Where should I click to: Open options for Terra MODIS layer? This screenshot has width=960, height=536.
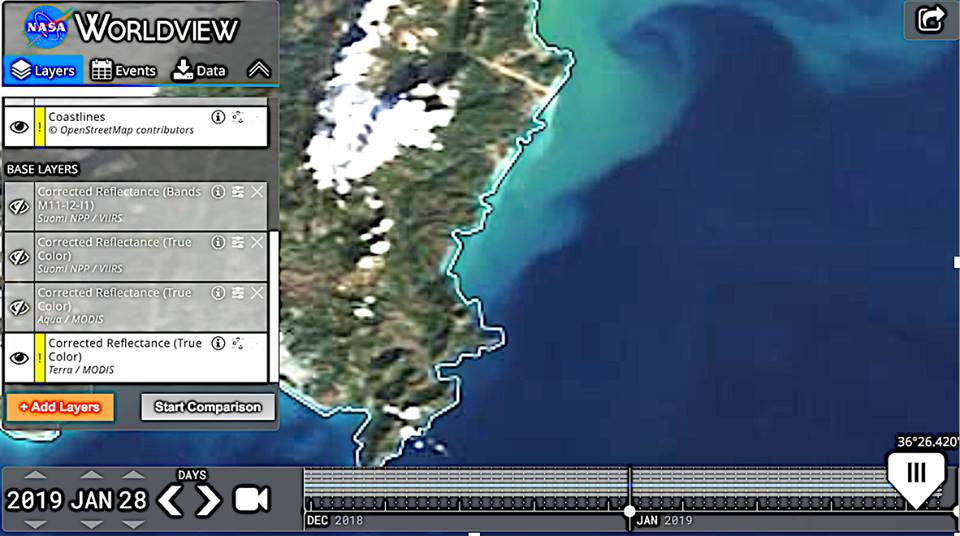click(238, 343)
